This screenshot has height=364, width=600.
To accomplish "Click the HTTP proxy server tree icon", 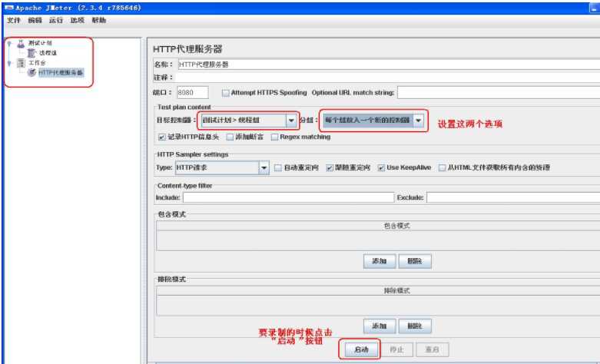I will point(31,73).
